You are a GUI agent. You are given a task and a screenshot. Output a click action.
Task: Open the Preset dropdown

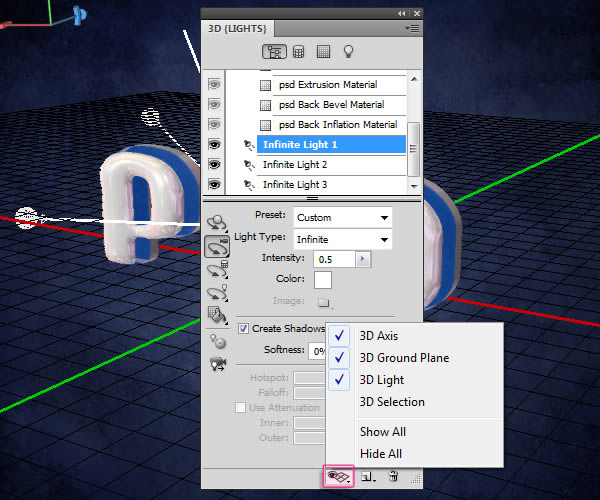tap(342, 217)
